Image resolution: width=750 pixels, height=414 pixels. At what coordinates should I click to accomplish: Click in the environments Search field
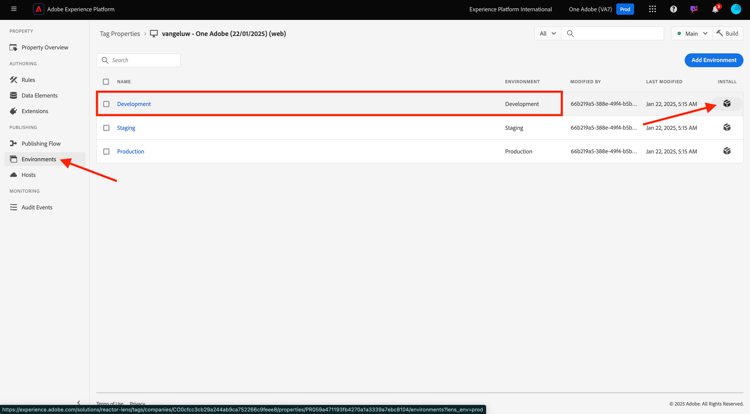139,60
